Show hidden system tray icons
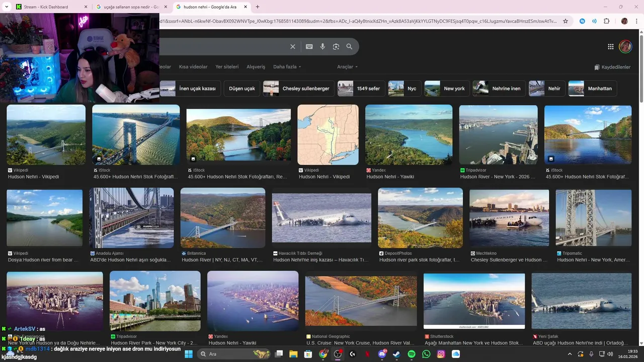Screen dimensions: 644x362 (570, 354)
